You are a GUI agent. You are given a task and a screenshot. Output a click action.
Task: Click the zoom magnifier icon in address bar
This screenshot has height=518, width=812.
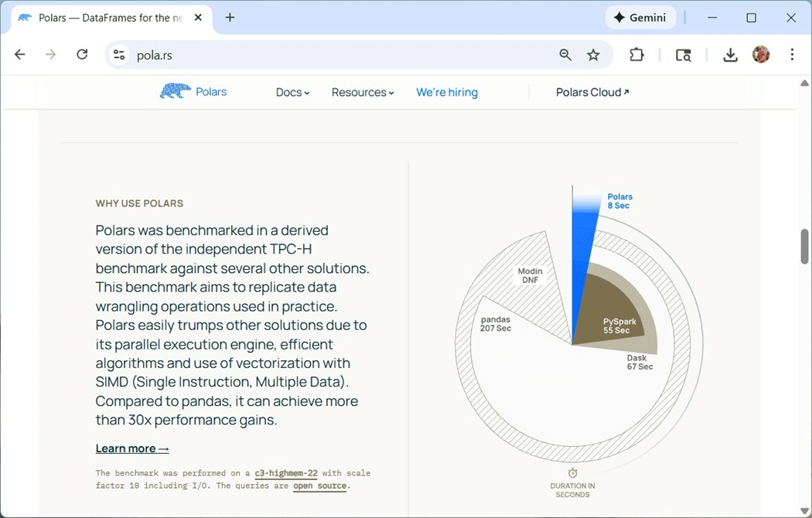565,55
